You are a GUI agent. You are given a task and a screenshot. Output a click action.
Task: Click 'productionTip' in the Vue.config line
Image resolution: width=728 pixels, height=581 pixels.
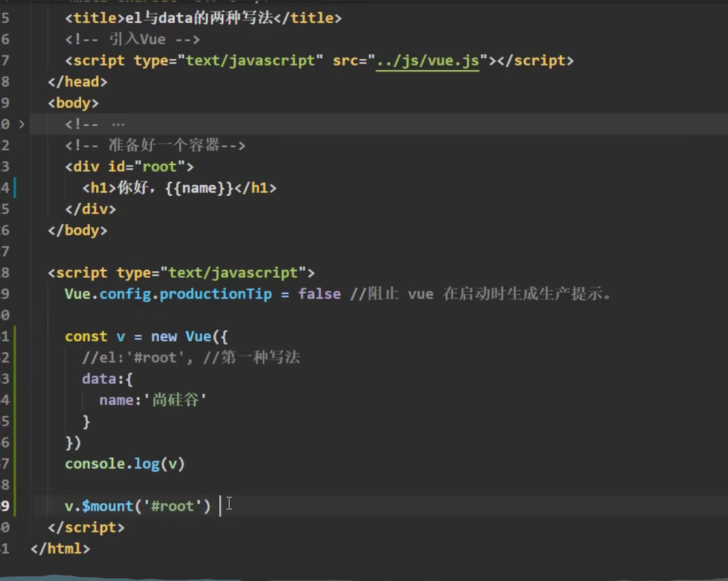(x=216, y=294)
